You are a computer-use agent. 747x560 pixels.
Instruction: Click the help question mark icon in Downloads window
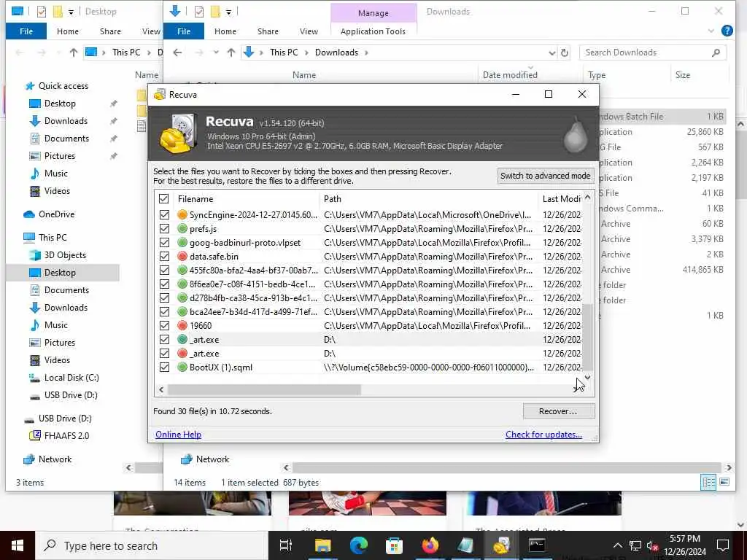(727, 31)
